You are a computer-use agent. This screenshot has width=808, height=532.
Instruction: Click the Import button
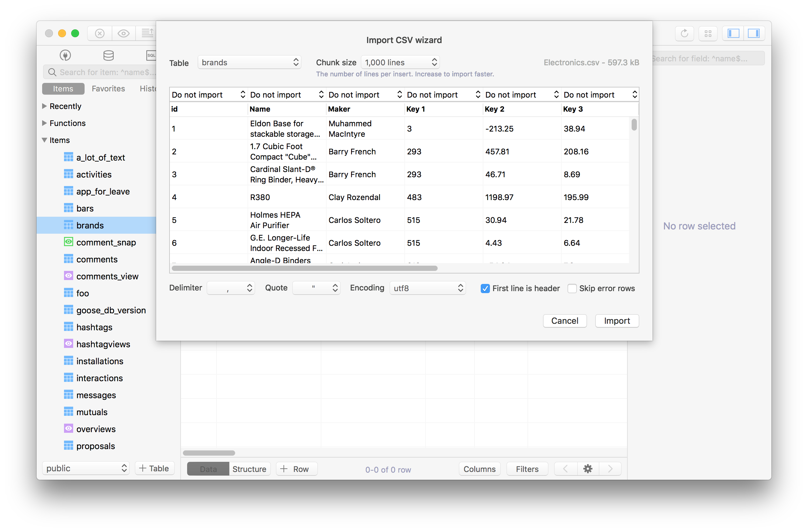pyautogui.click(x=617, y=321)
